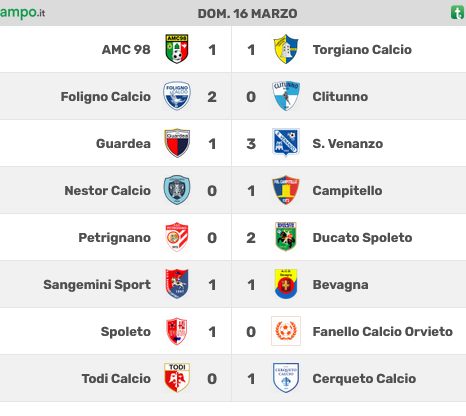Image resolution: width=466 pixels, height=416 pixels.
Task: Open the Sangemini Sport team name
Action: coord(97,285)
